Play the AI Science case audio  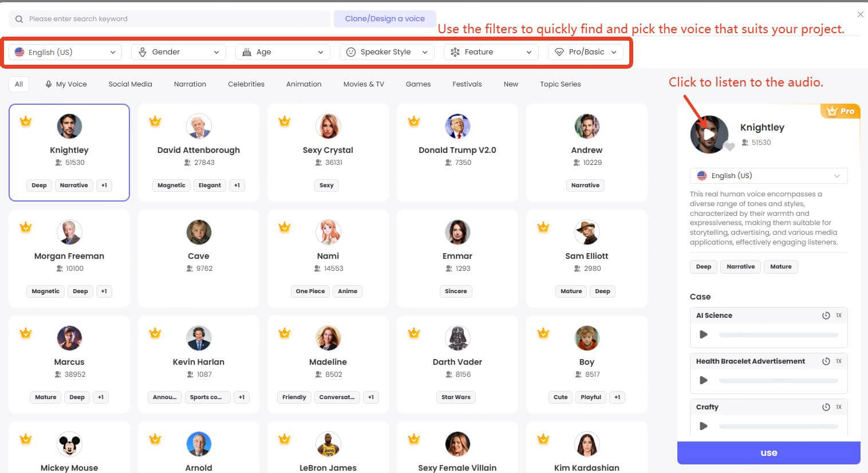(x=704, y=334)
